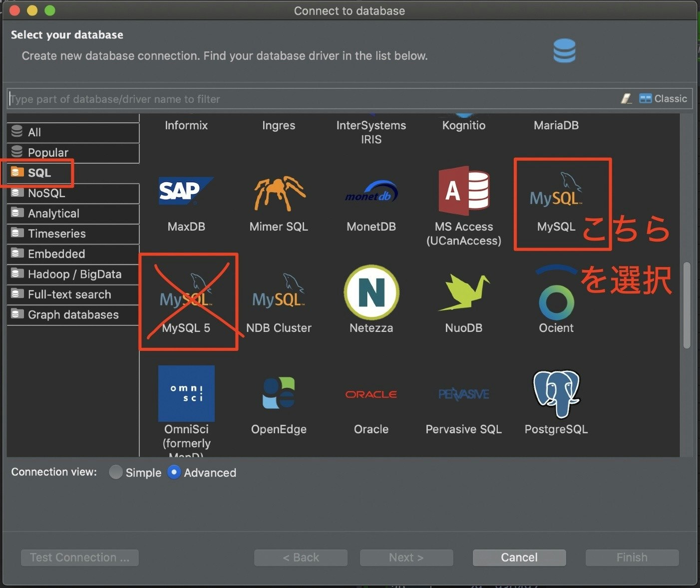Open the Timeseries database category
700x588 pixels.
coord(73,234)
